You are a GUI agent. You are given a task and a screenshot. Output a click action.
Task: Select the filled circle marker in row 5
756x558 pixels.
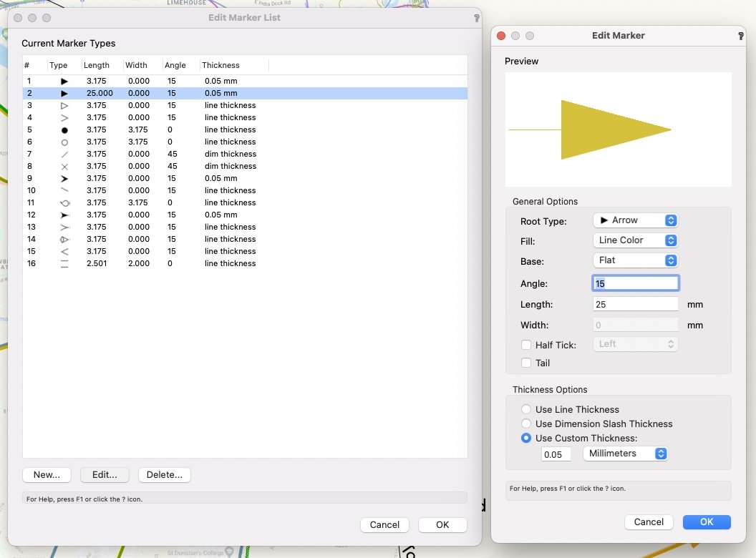coord(64,129)
